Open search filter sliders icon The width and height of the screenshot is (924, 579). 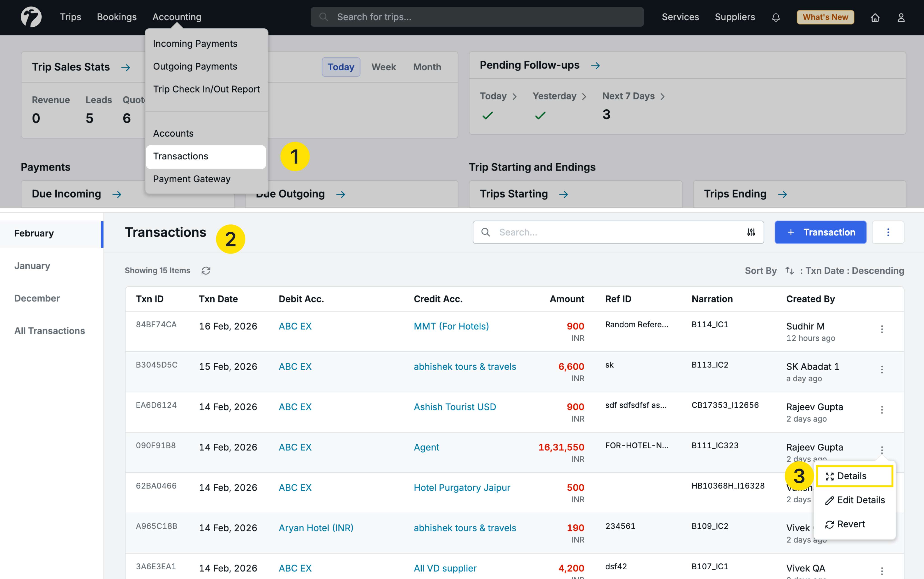(751, 232)
